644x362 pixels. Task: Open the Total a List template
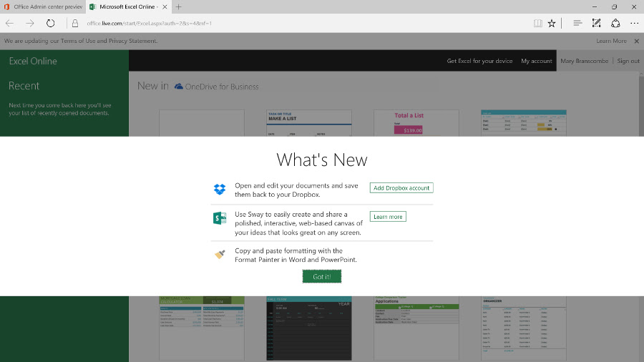(416, 123)
